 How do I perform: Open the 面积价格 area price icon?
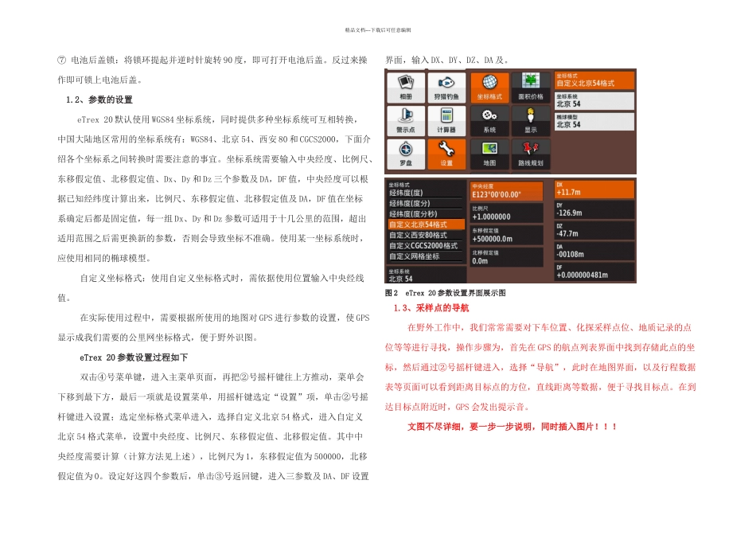pos(530,88)
